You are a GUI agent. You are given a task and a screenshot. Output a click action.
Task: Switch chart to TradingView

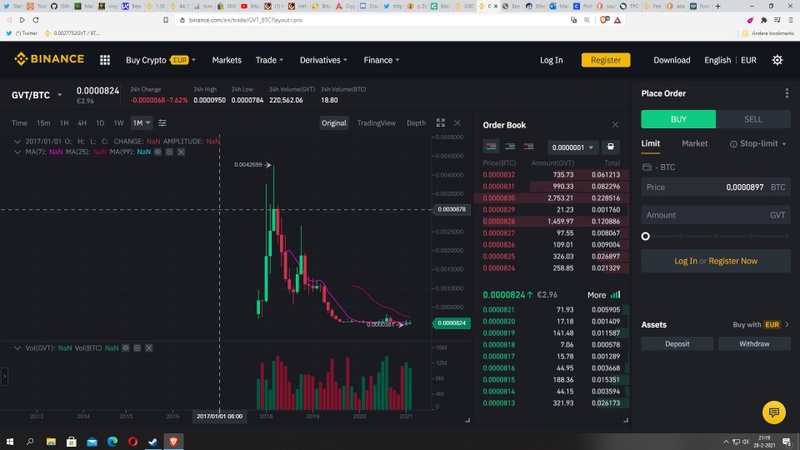point(377,123)
